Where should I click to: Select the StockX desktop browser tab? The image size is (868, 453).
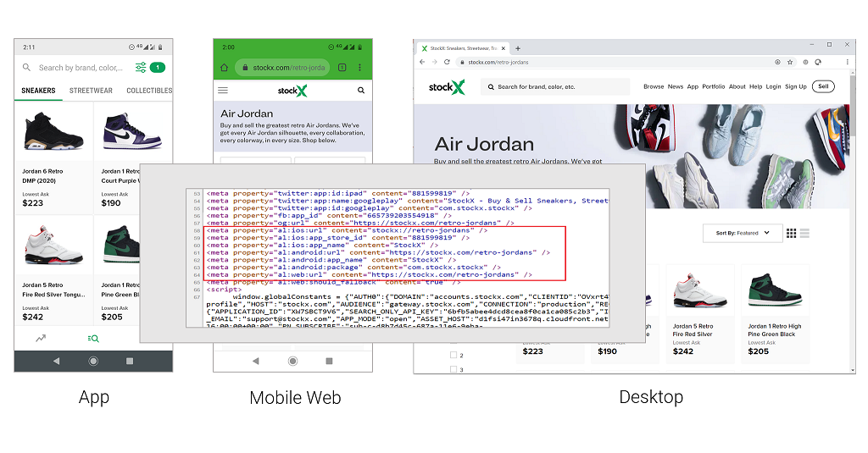(x=464, y=48)
